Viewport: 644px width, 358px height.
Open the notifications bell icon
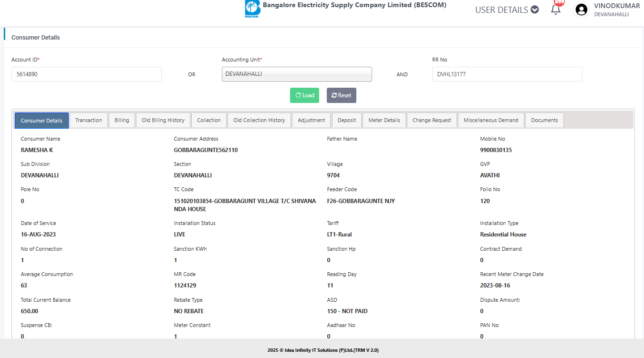pyautogui.click(x=556, y=10)
